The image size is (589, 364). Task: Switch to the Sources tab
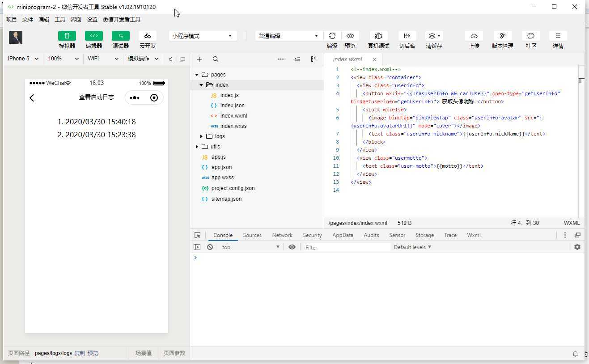[252, 235]
